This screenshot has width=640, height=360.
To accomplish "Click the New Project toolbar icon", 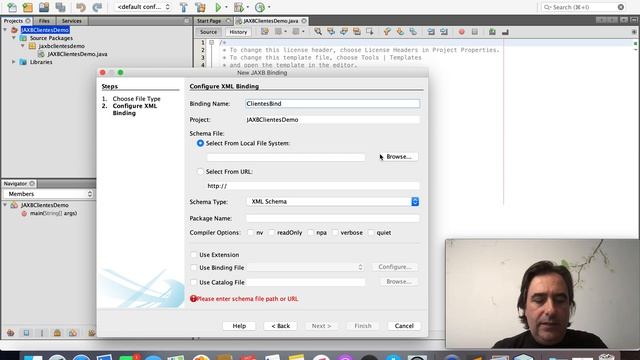I will click(x=28, y=7).
